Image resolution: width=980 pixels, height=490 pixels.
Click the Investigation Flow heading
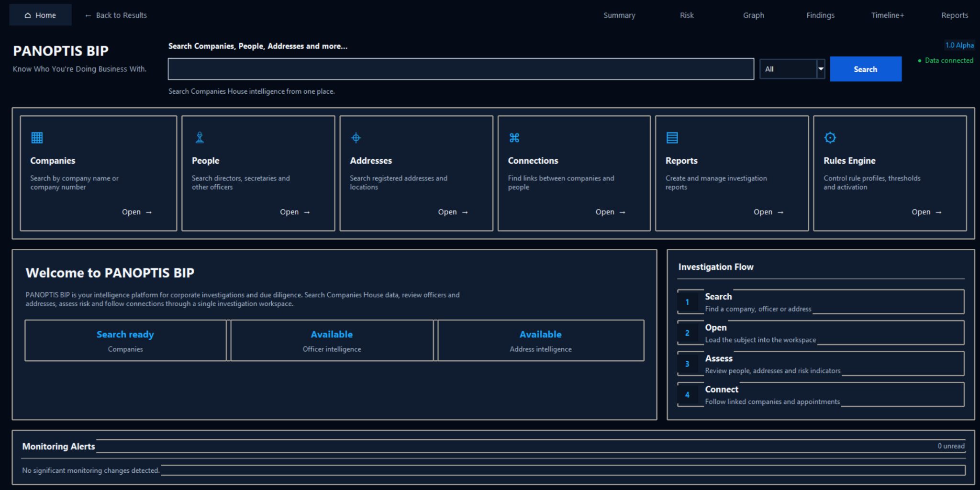716,267
